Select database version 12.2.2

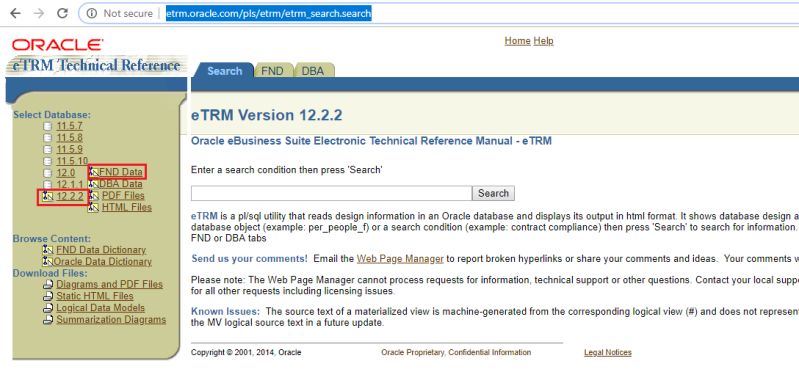tap(70, 196)
